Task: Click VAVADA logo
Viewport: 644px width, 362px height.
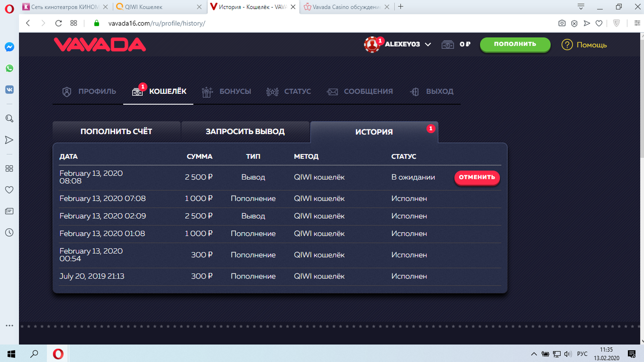Action: tap(100, 45)
